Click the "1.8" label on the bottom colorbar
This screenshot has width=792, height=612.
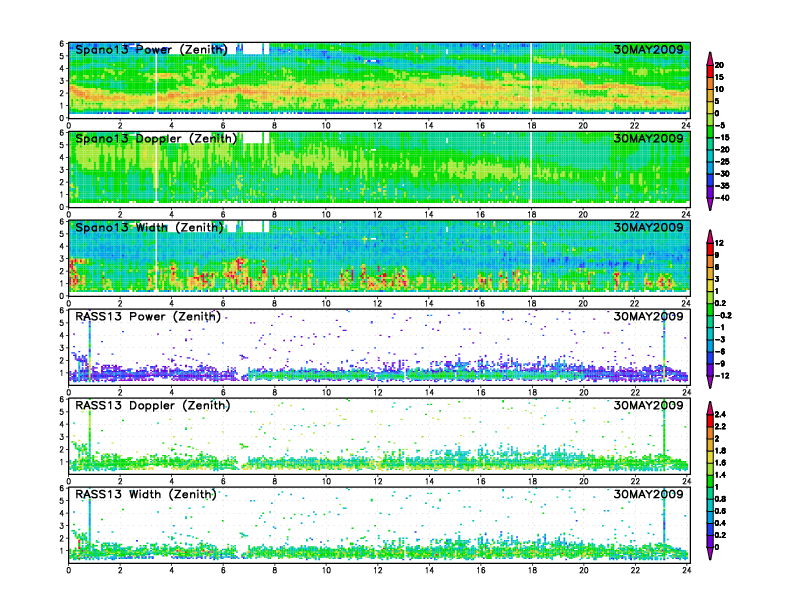pyautogui.click(x=720, y=451)
